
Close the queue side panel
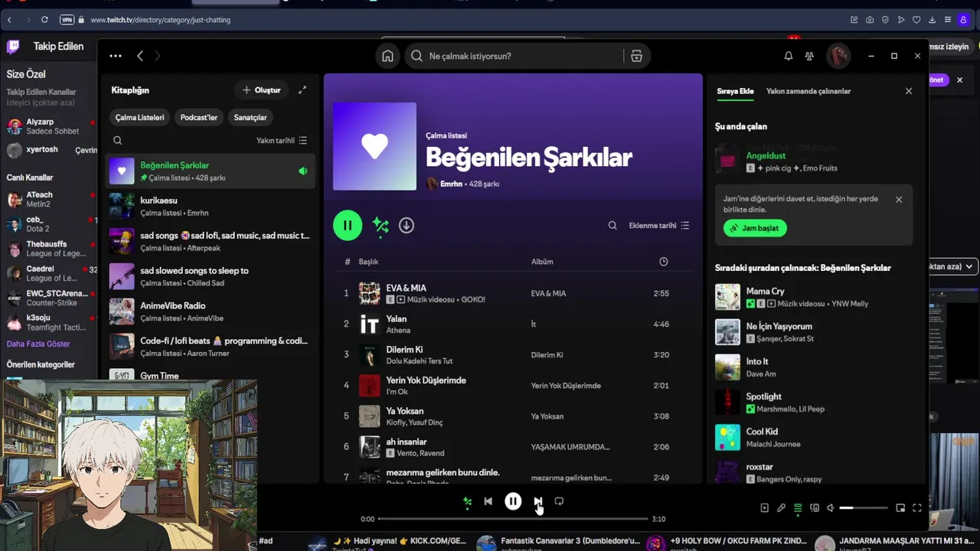(909, 91)
